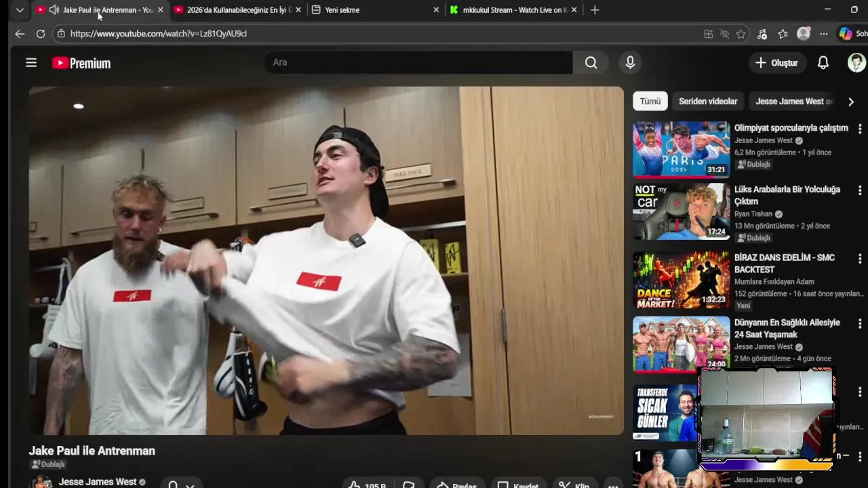Start voice search with microphone icon
The height and width of the screenshot is (488, 868).
(630, 62)
